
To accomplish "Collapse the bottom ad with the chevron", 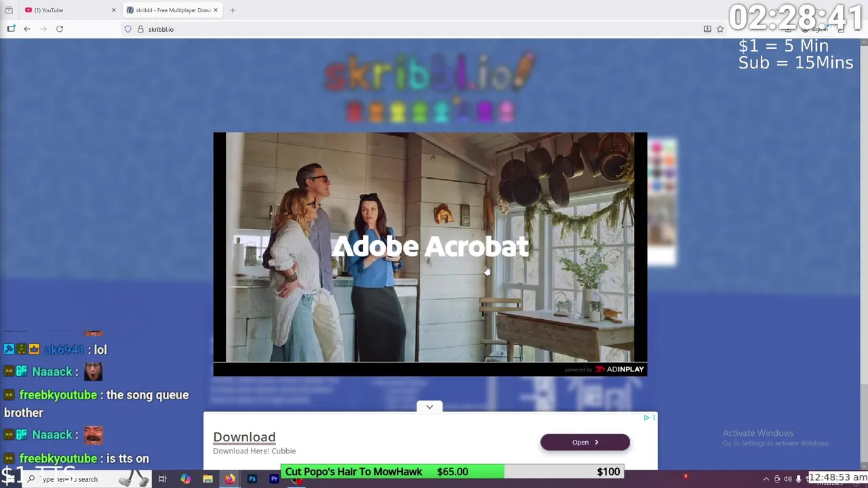I will coord(429,407).
